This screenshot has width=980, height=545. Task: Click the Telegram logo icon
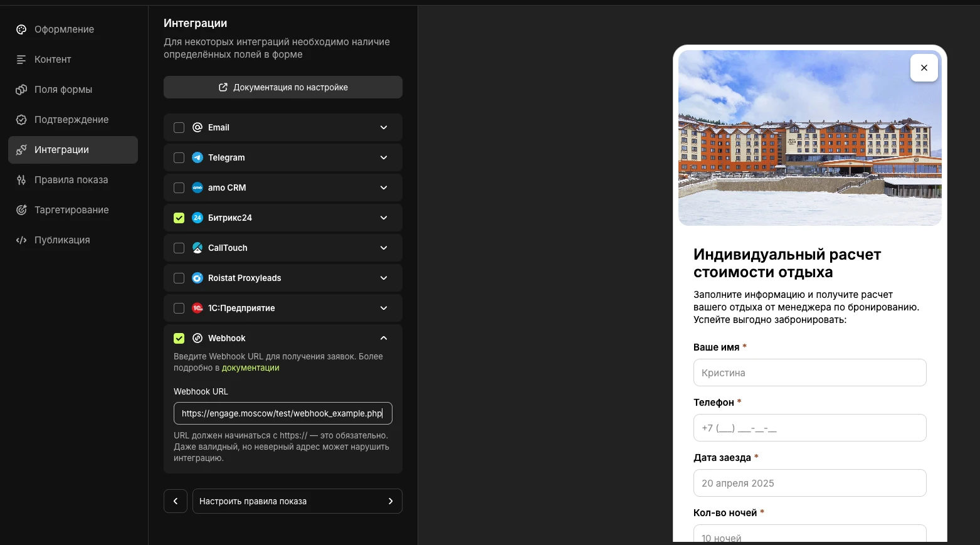point(198,157)
